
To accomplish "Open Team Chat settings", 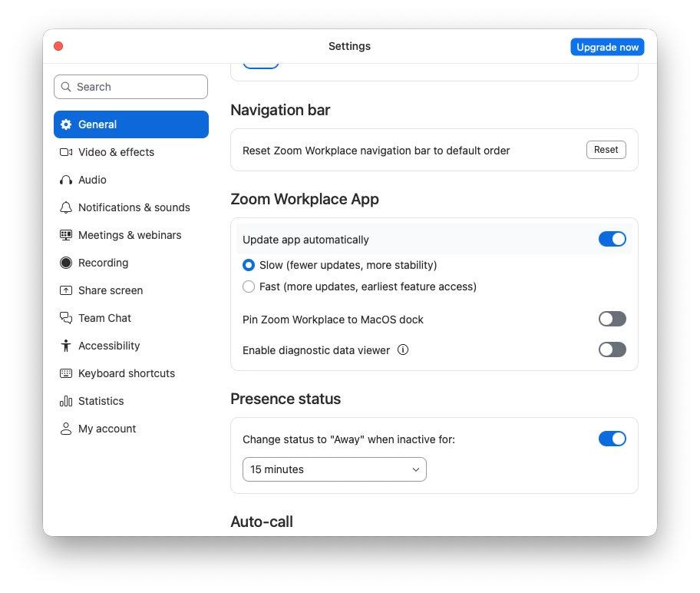I will 131,318.
